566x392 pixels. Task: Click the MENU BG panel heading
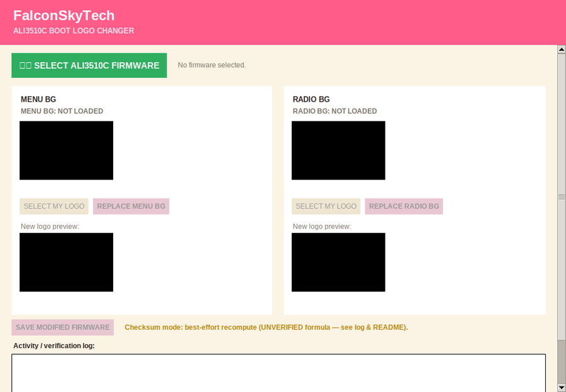click(38, 99)
